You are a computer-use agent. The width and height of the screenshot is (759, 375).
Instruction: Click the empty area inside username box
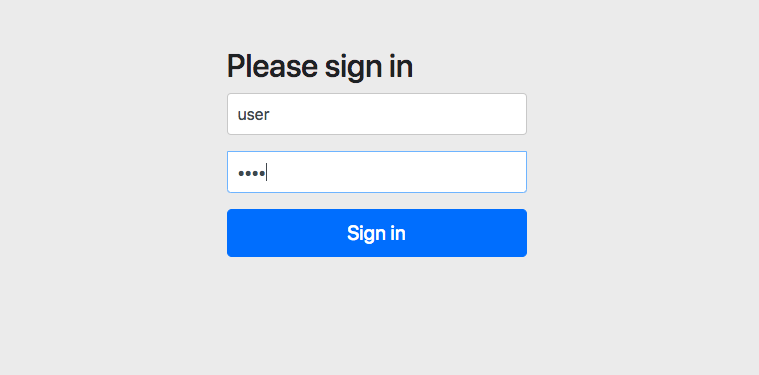[x=397, y=114]
